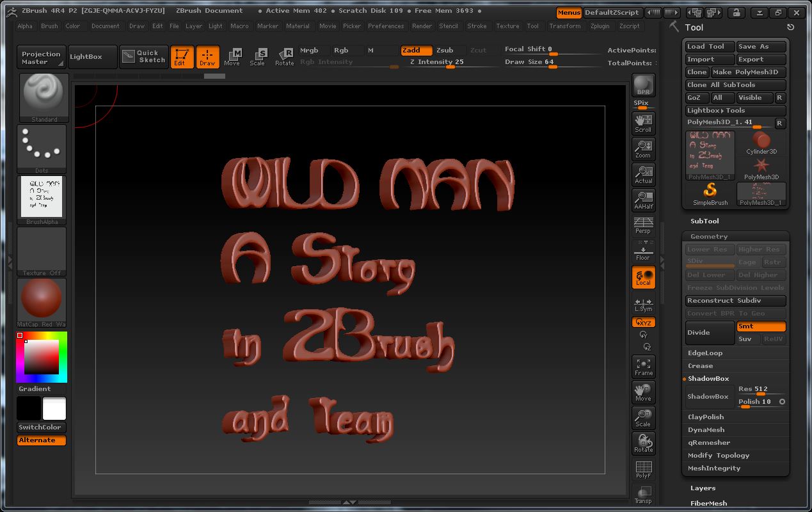
Task: Toggle the Floor grid
Action: (643, 252)
